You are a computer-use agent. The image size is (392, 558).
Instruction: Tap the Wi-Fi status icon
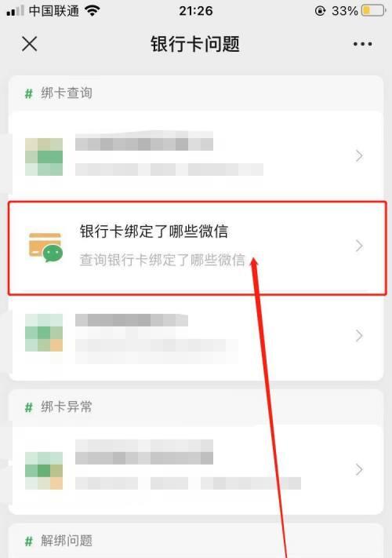point(93,11)
